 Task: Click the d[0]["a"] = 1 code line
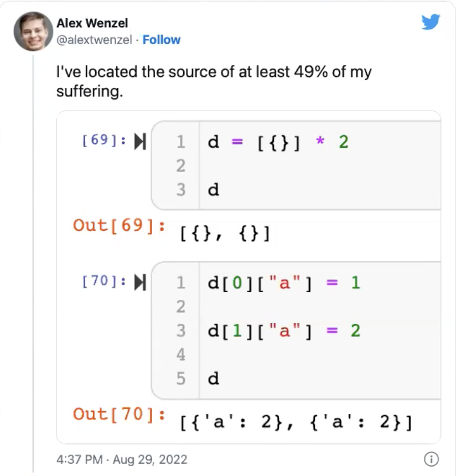[x=283, y=283]
